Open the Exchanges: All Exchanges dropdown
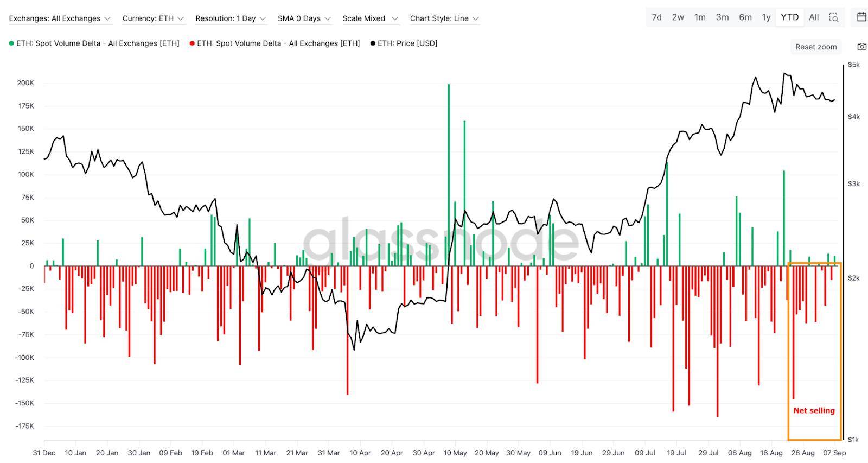Screen dimensions: 868x463 (x=60, y=18)
